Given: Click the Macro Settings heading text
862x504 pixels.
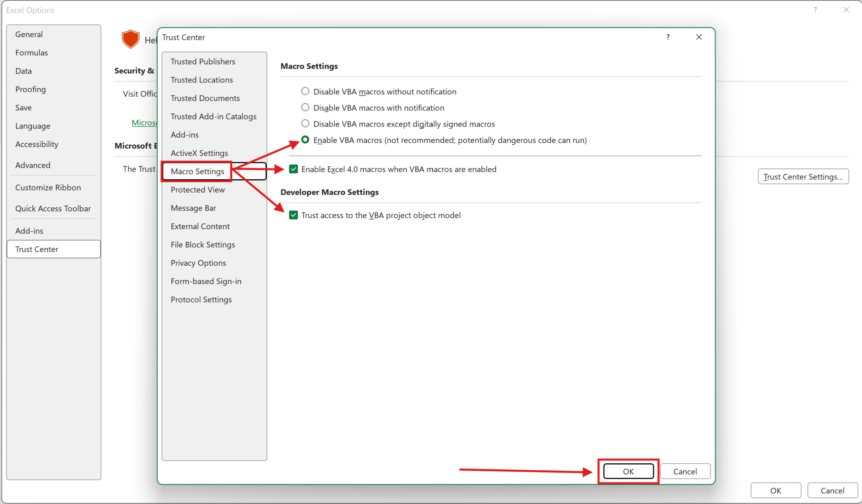Looking at the screenshot, I should (309, 66).
